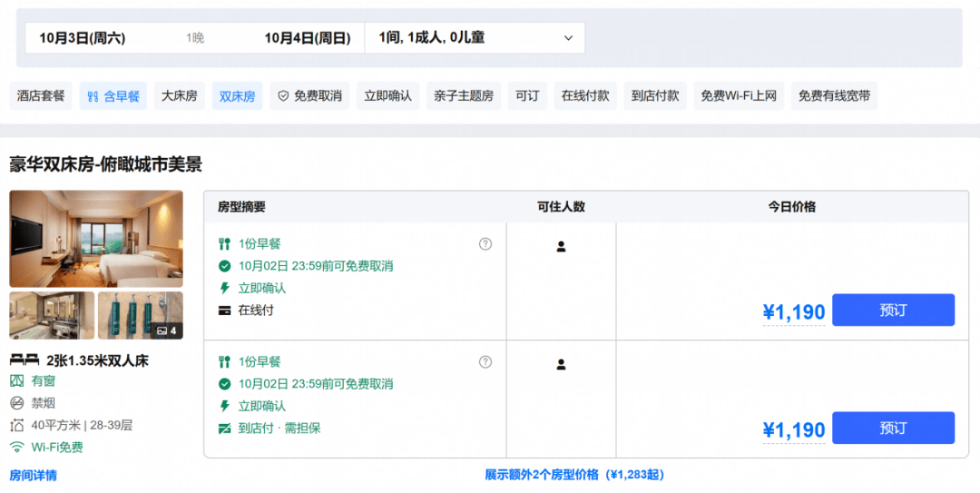Expand 展示额外2个房型价格 extra room rates
This screenshot has height=493, width=980.
click(x=574, y=475)
